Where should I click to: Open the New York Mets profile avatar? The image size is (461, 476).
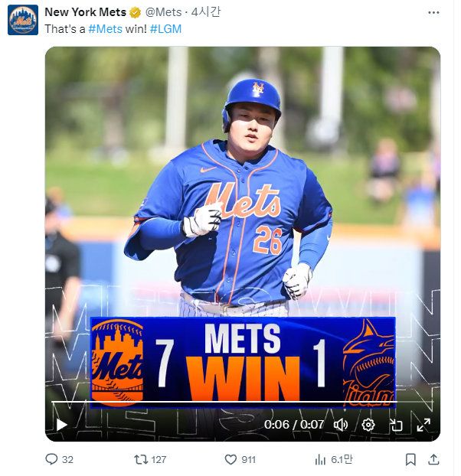[23, 20]
